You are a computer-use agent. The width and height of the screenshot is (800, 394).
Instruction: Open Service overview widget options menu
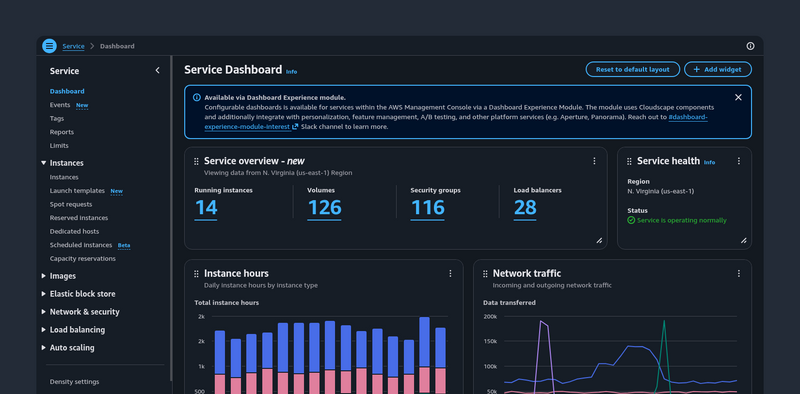coord(594,161)
